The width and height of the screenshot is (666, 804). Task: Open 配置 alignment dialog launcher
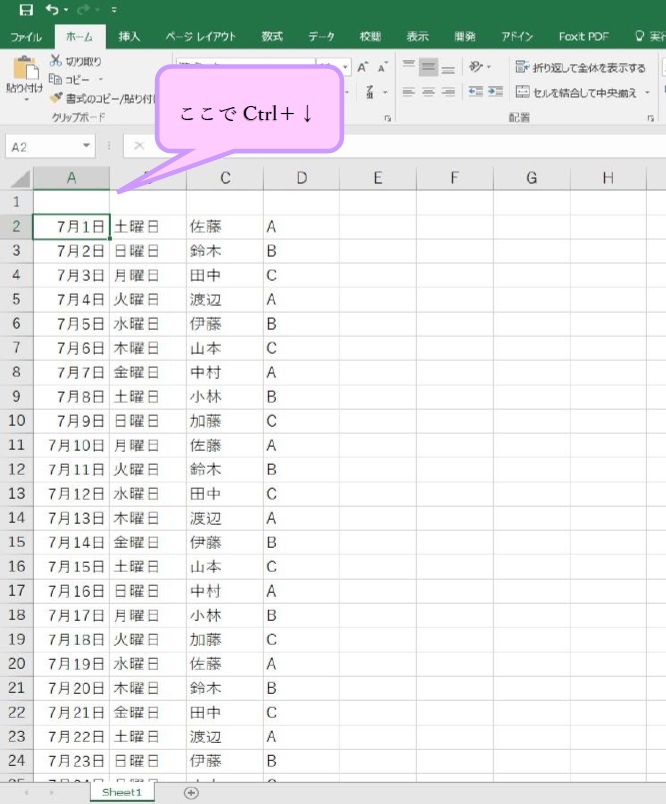tap(651, 118)
